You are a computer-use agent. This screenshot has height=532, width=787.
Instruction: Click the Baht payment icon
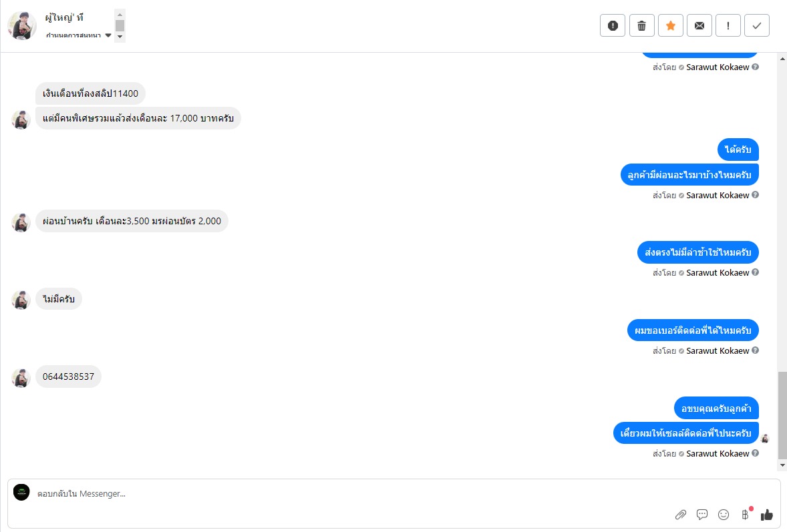pyautogui.click(x=745, y=515)
